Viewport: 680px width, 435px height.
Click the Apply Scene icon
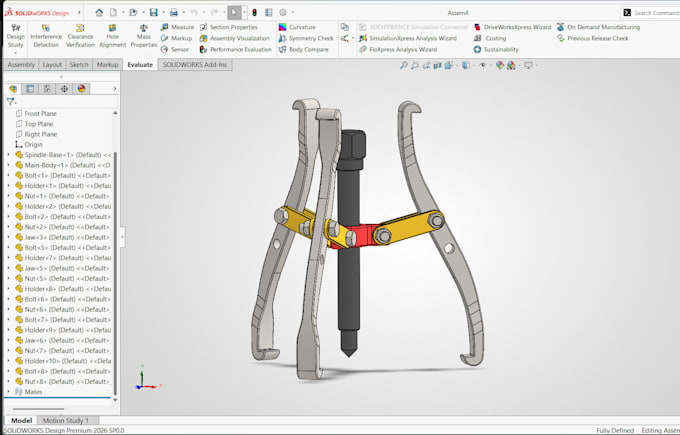511,65
